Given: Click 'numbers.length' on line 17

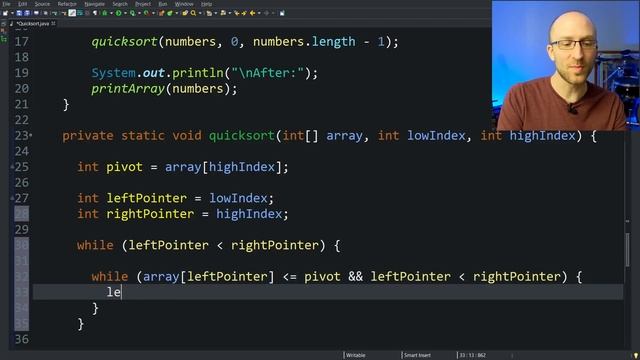Looking at the screenshot, I should tap(304, 42).
